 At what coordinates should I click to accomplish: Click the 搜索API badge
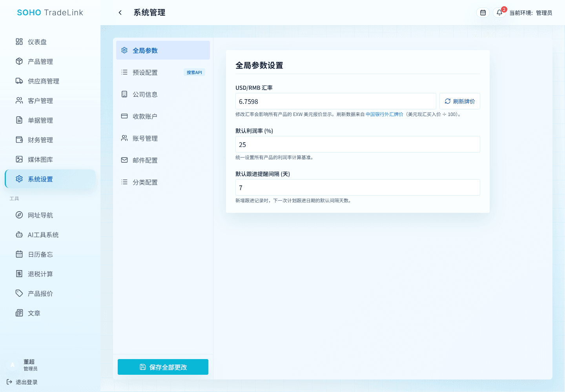(194, 73)
